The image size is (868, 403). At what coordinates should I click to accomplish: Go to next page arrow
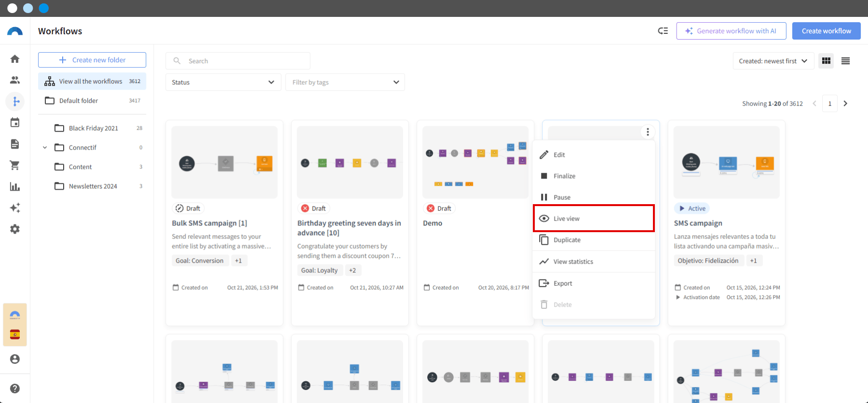tap(845, 103)
